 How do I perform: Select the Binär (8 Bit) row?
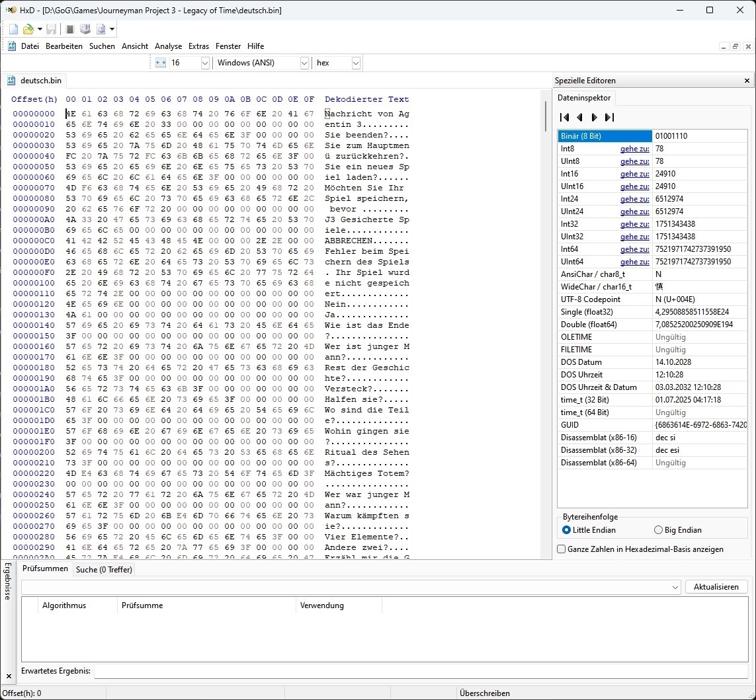coord(652,136)
